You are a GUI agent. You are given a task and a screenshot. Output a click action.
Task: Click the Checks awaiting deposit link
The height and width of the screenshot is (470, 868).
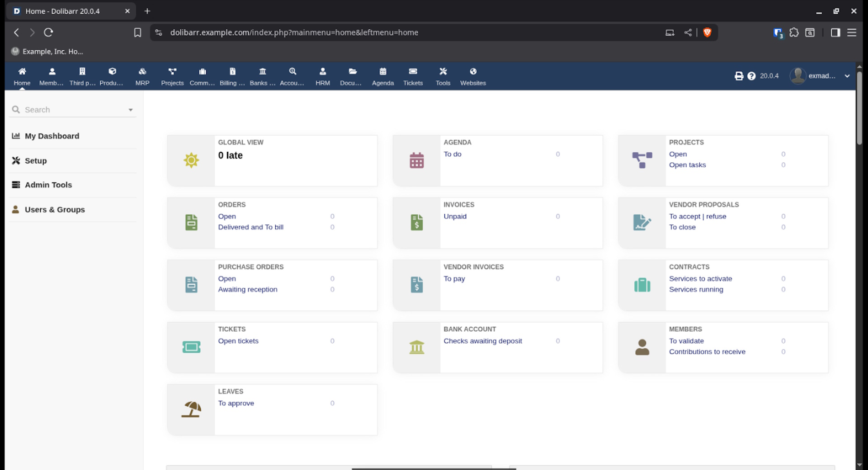pos(482,341)
